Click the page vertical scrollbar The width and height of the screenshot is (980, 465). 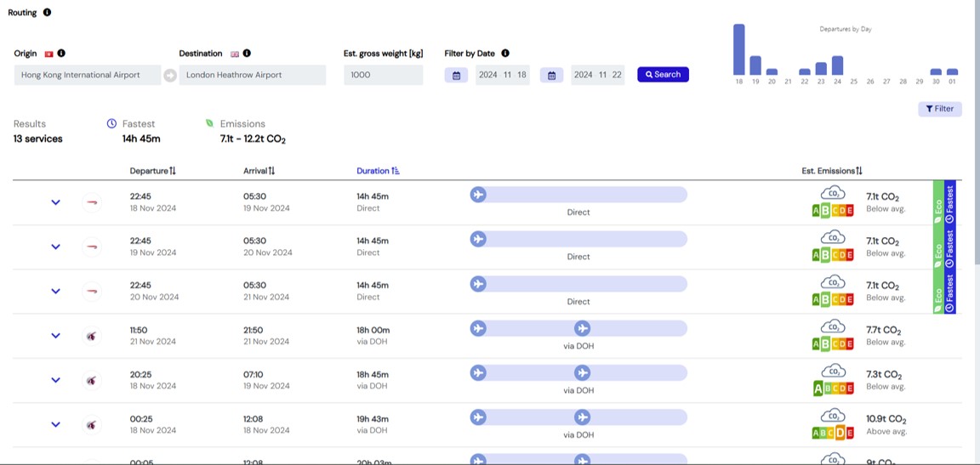[977, 131]
